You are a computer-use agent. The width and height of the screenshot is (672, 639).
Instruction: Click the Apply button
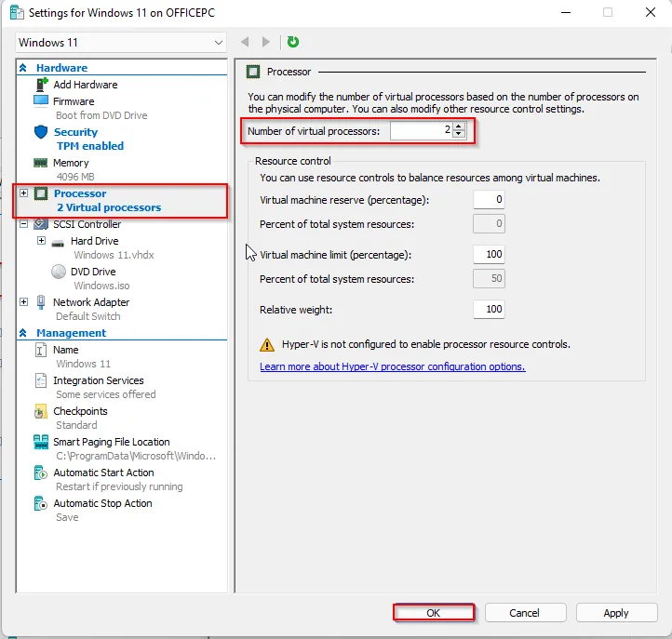click(x=616, y=613)
